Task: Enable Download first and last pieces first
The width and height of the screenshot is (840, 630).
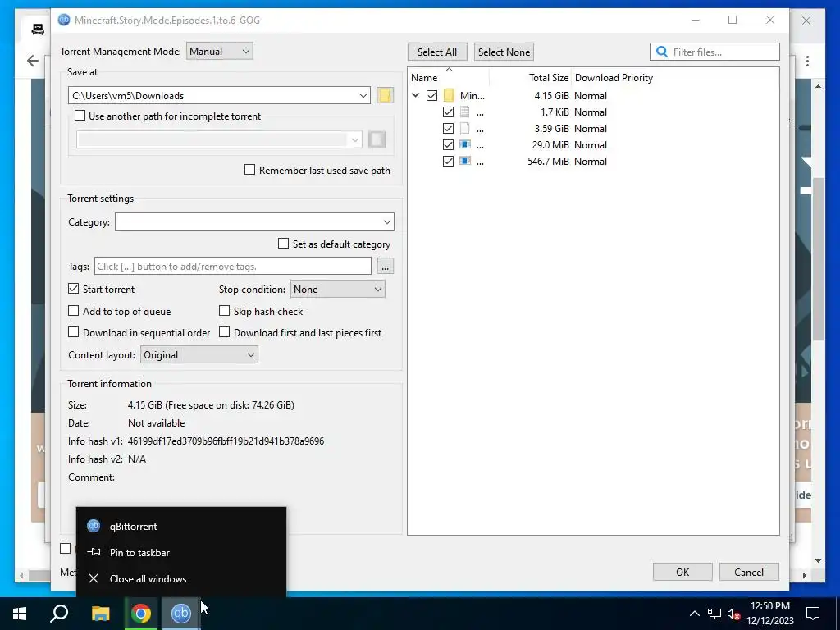Action: tap(225, 332)
